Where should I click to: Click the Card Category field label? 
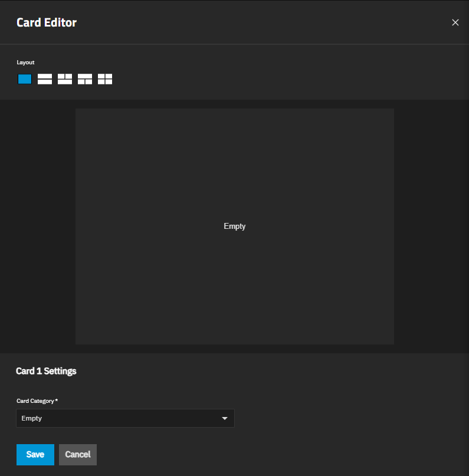click(37, 401)
